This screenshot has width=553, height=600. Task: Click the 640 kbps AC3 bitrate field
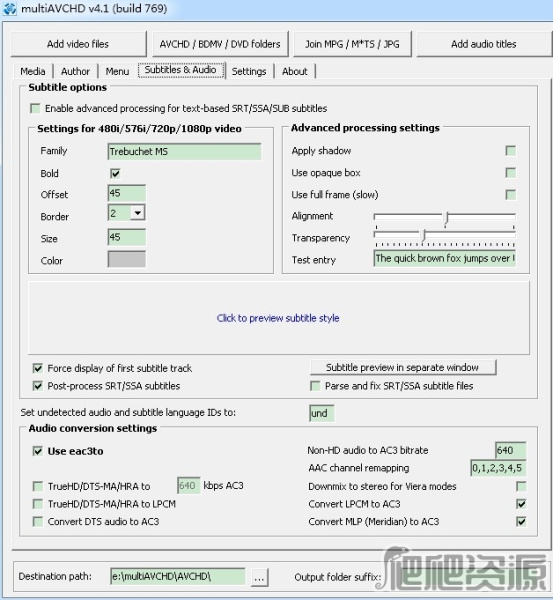pos(189,486)
